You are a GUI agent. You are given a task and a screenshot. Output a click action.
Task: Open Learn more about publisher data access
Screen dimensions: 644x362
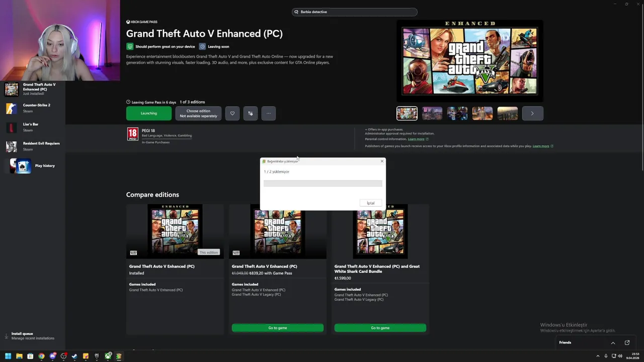pyautogui.click(x=541, y=146)
